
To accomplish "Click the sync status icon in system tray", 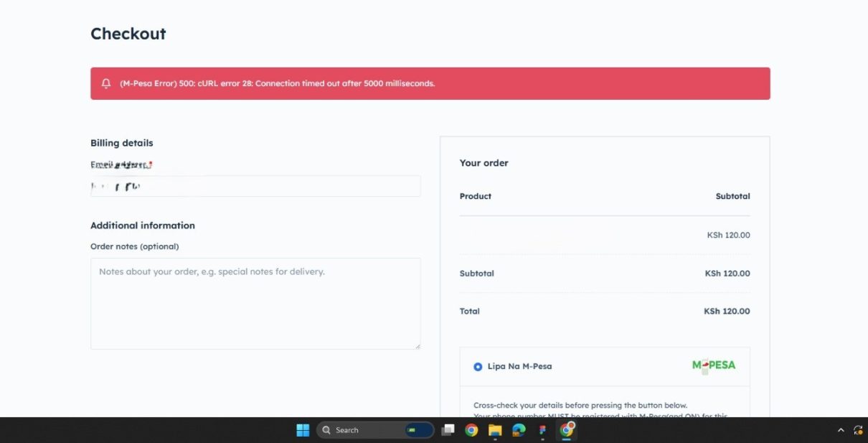I will coord(857,430).
